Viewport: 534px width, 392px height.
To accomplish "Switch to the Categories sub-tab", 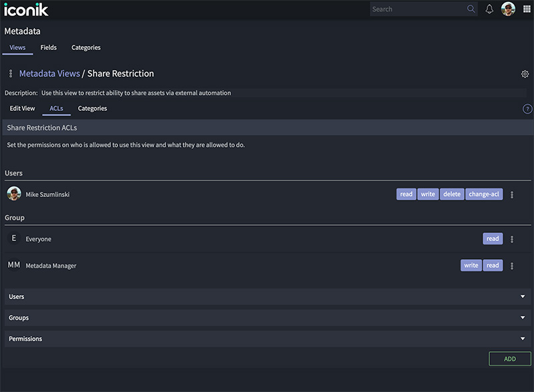I will pos(92,108).
